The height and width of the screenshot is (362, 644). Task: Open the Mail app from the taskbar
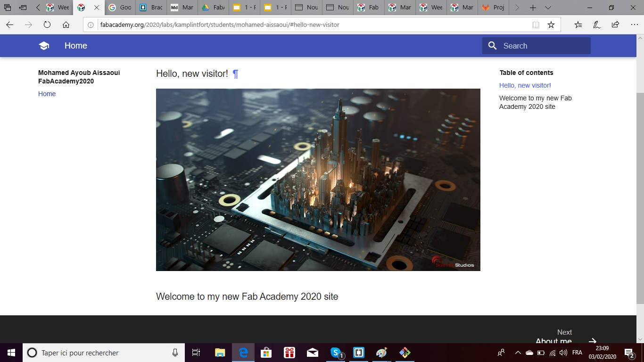[313, 353]
